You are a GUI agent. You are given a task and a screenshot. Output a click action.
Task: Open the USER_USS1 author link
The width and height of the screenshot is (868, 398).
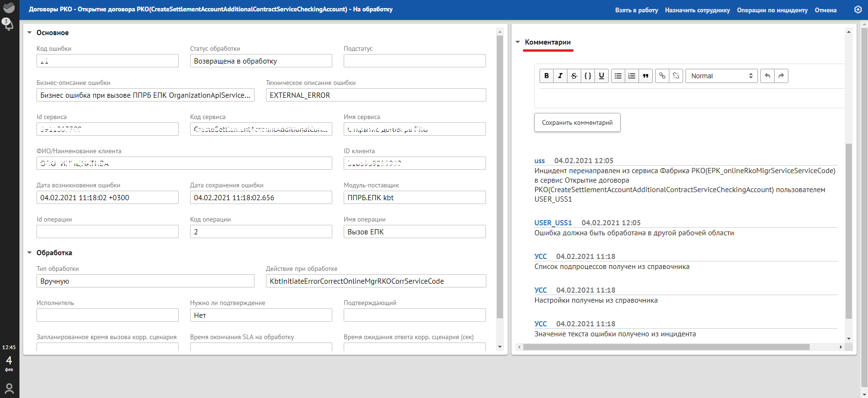coord(553,223)
